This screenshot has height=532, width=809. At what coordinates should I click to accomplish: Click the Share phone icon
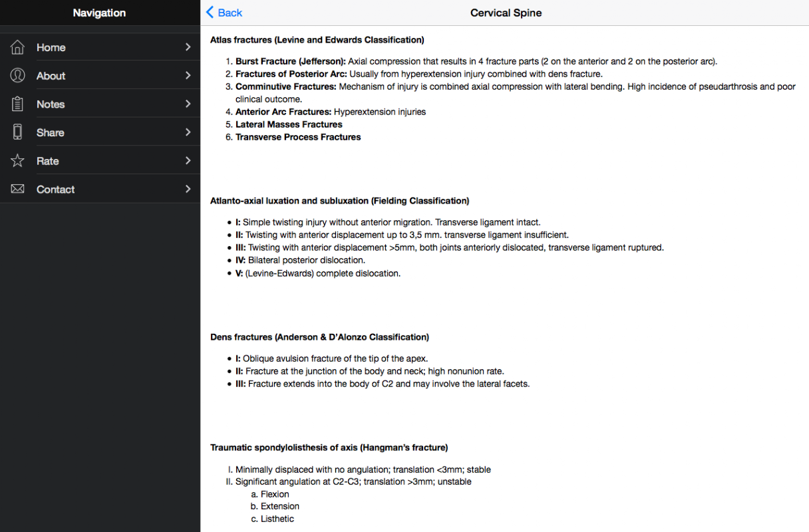coord(18,132)
